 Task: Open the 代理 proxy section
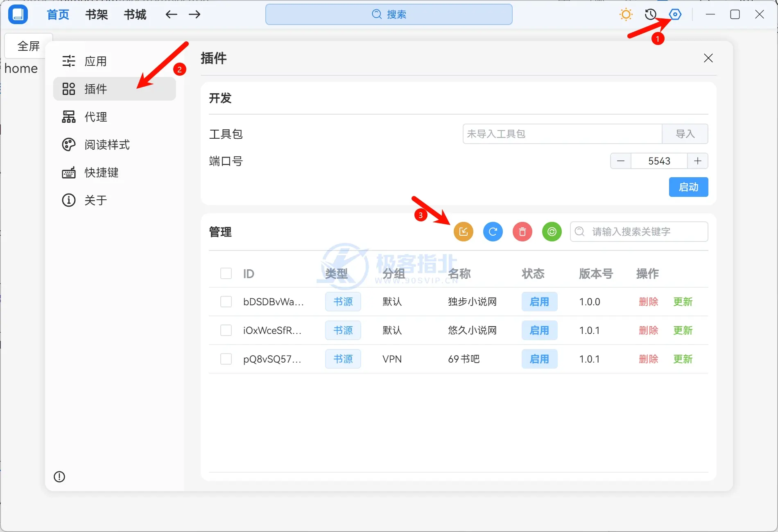tap(115, 117)
